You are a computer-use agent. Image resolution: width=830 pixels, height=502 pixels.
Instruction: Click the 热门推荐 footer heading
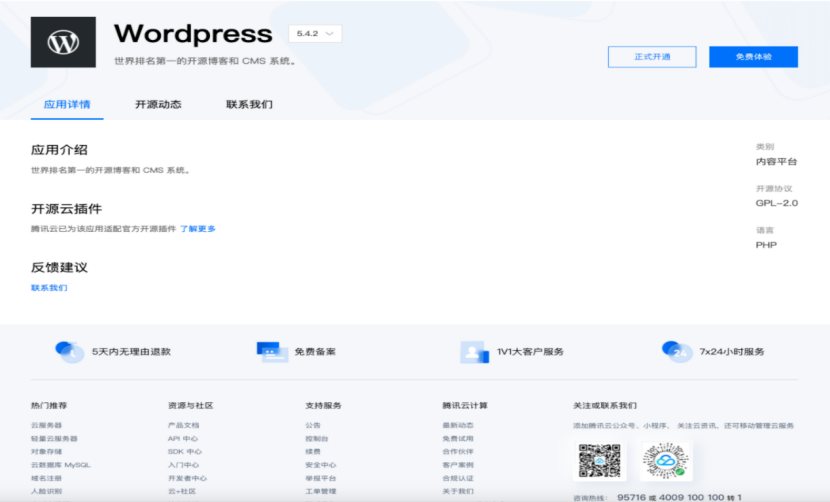pyautogui.click(x=49, y=406)
